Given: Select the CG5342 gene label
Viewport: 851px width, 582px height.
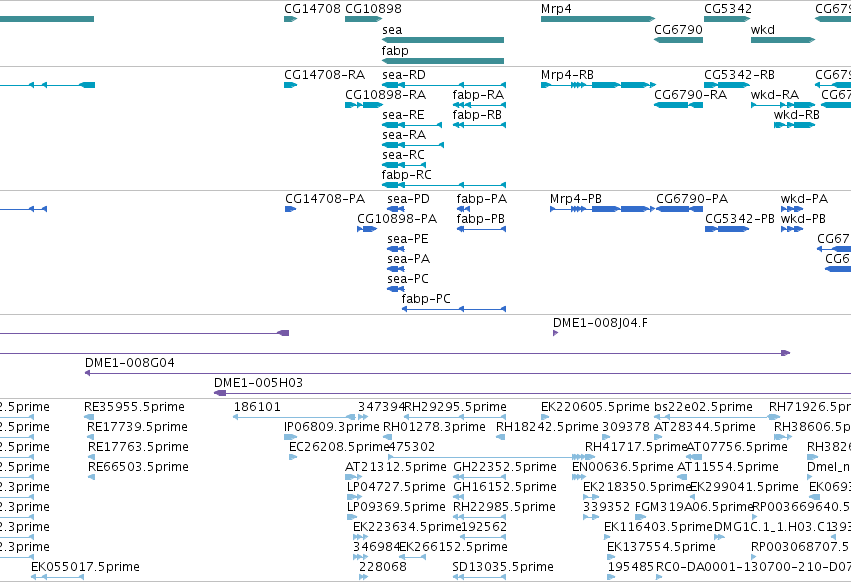Looking at the screenshot, I should 728,9.
